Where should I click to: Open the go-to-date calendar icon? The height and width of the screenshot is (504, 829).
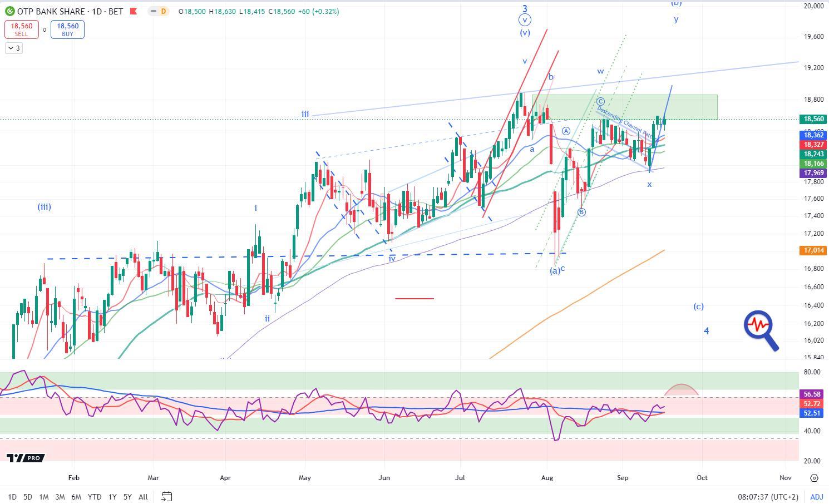[x=166, y=496]
